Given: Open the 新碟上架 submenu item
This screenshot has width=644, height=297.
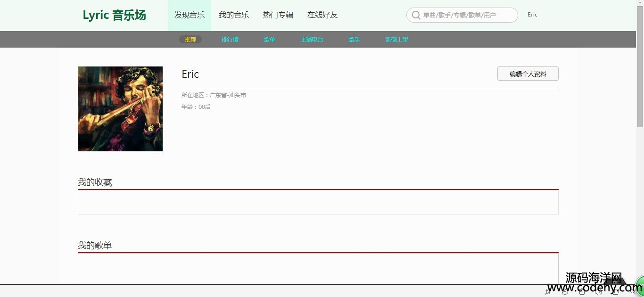Looking at the screenshot, I should 396,40.
